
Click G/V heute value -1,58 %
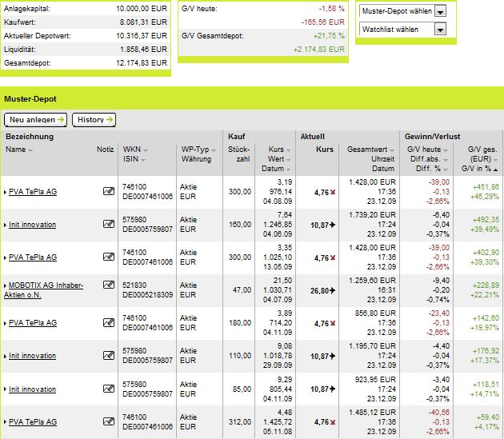pos(331,9)
